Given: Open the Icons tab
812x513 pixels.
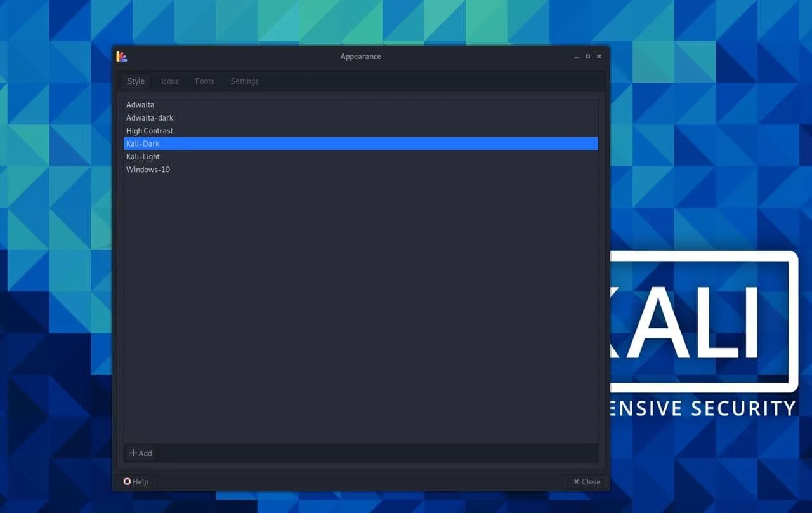Looking at the screenshot, I should coord(169,81).
